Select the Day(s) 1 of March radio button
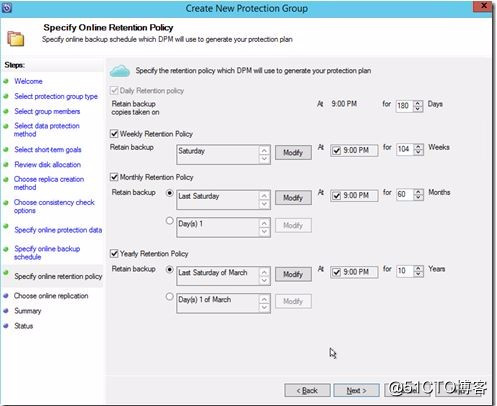 [x=170, y=296]
